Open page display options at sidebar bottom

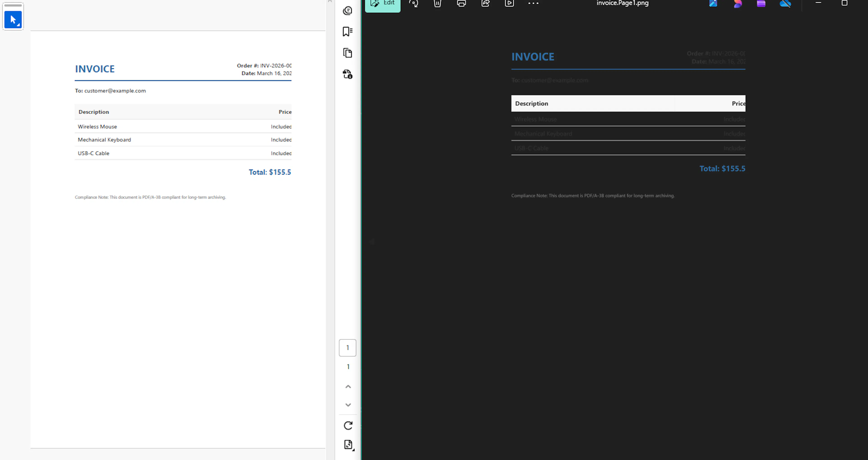(x=348, y=445)
